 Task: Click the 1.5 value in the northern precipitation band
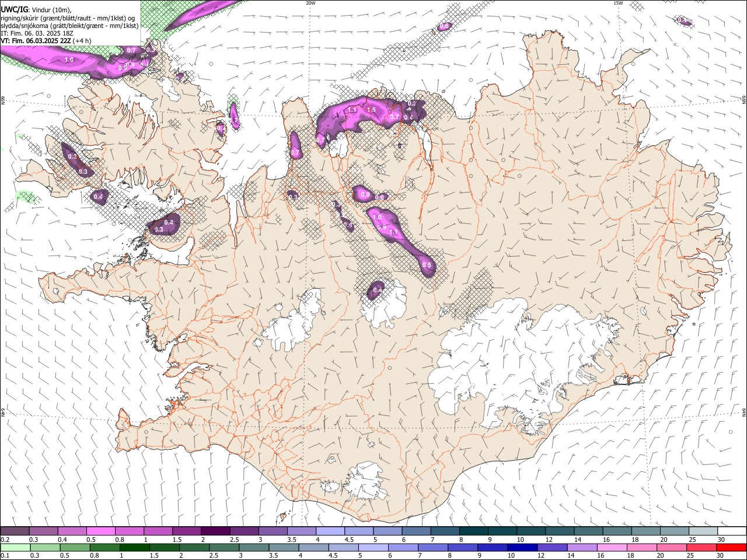[371, 110]
